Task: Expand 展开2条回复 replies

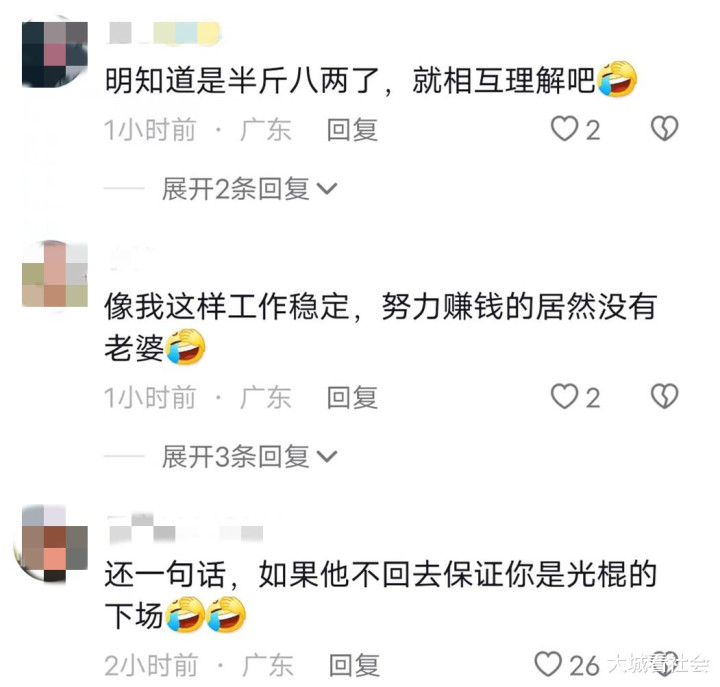Action: [236, 189]
